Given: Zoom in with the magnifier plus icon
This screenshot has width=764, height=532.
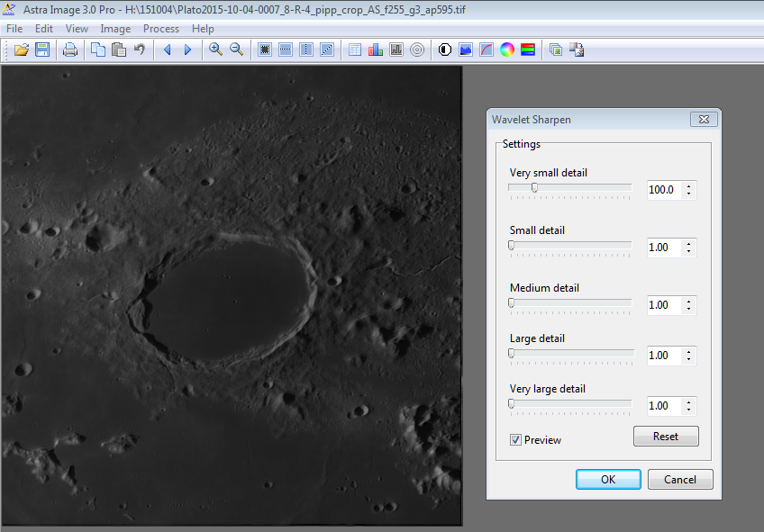Looking at the screenshot, I should (x=215, y=50).
